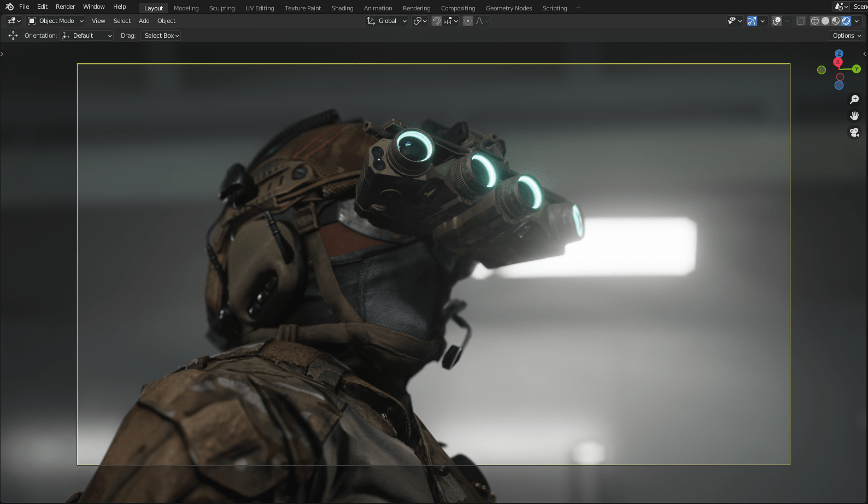This screenshot has height=504, width=868.
Task: Toggle the camera view icon
Action: coord(854,132)
